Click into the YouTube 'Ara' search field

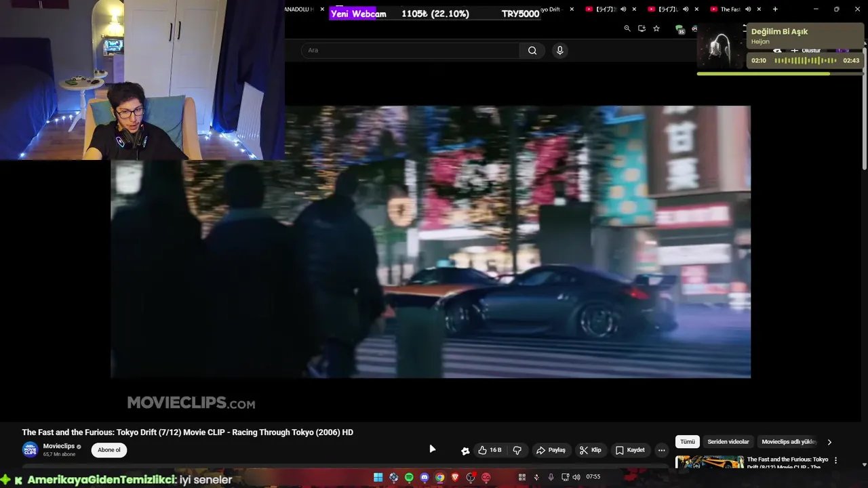(410, 50)
